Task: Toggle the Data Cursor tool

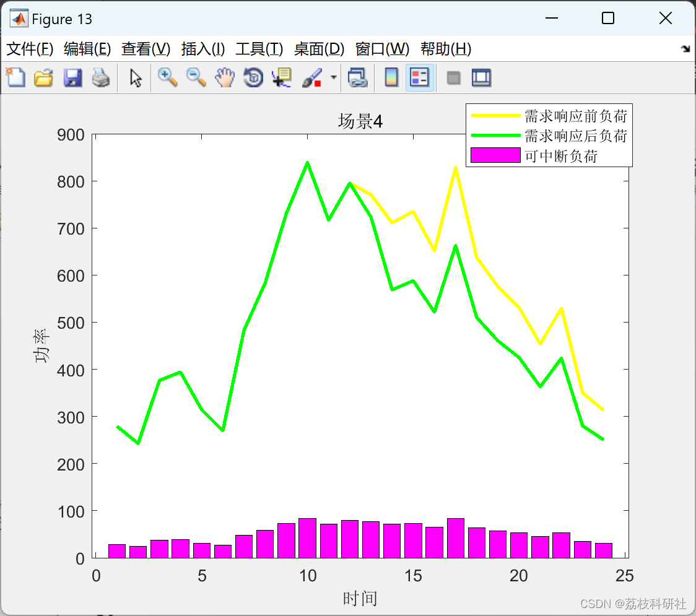Action: [x=282, y=77]
